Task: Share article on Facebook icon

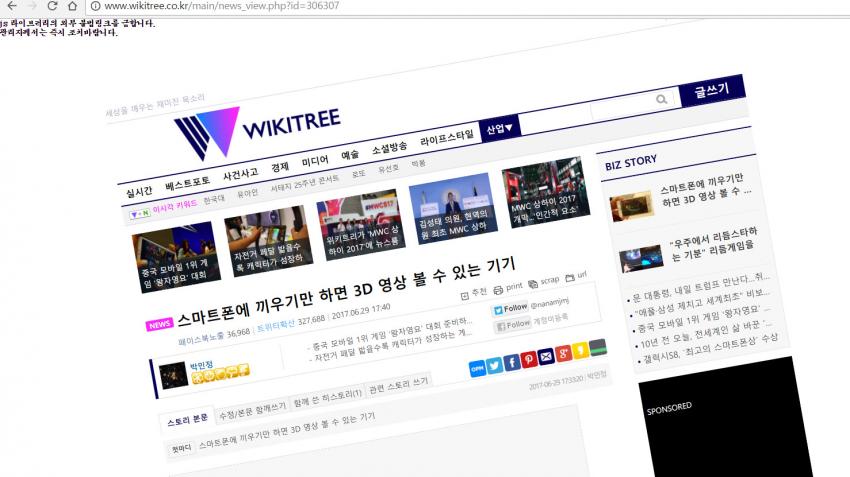Action: coord(512,362)
